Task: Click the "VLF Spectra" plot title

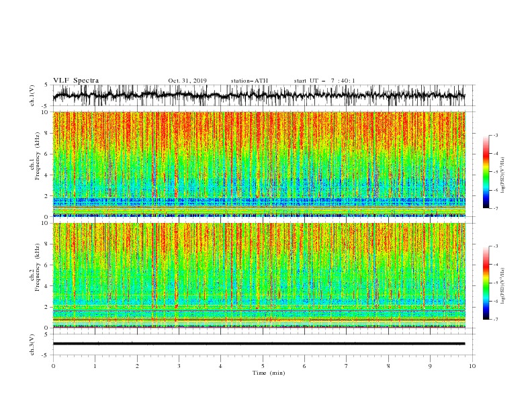Action: [76, 81]
